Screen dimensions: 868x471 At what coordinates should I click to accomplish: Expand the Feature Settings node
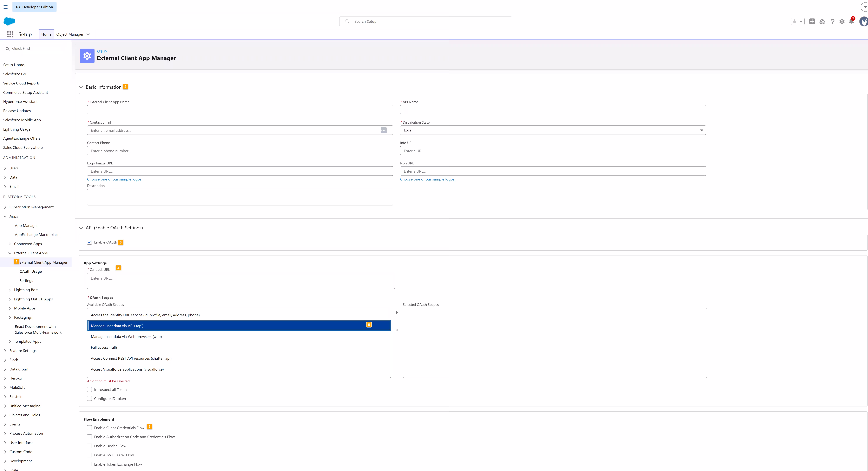[x=5, y=351]
